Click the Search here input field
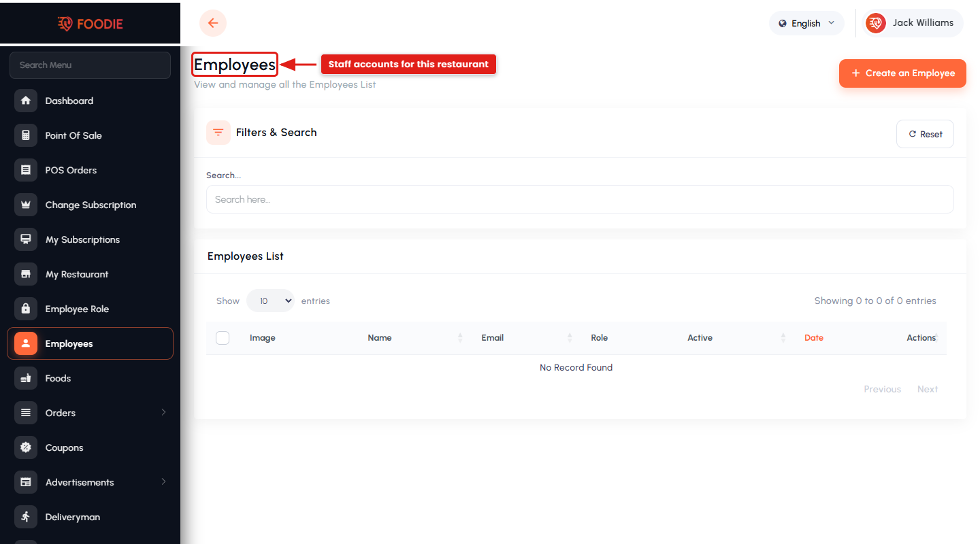This screenshot has height=544, width=980. pos(580,199)
